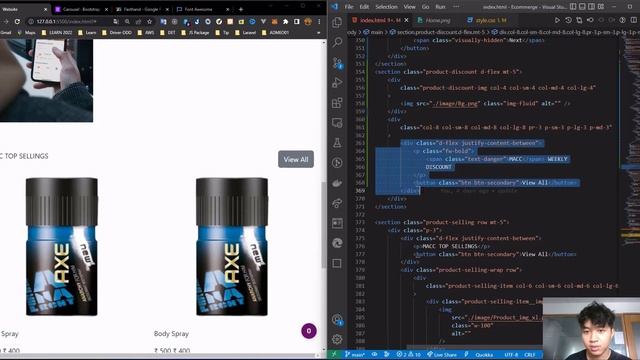Expand the bookmarks overflow chevron
Screen dimensions: 640x360
(318, 33)
